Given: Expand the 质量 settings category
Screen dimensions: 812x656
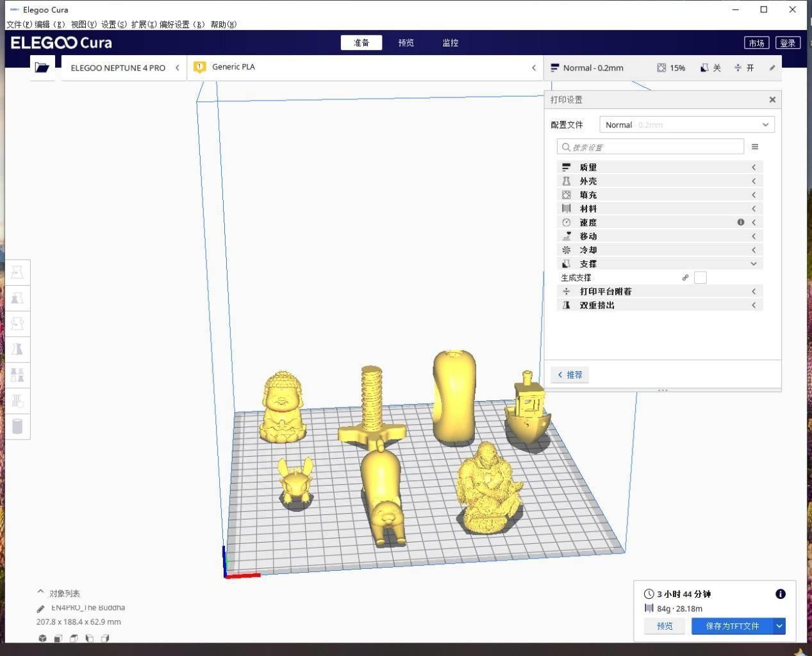Looking at the screenshot, I should [659, 167].
